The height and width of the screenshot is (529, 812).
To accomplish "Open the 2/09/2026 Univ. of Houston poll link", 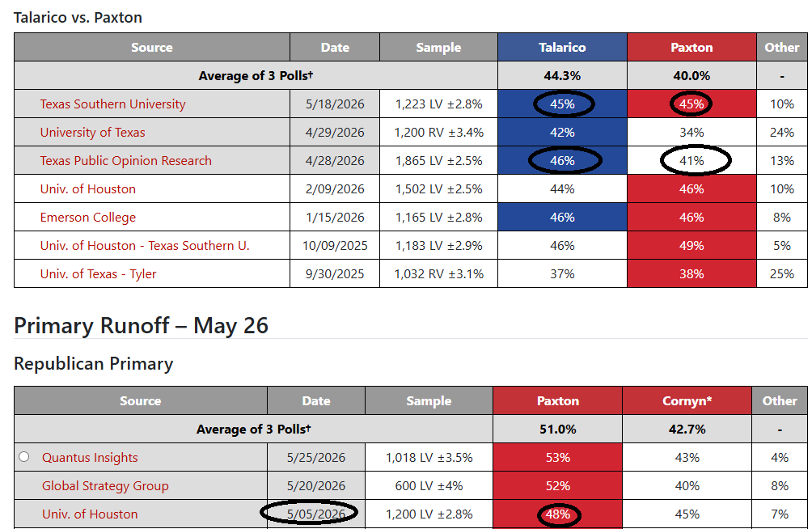I will click(87, 189).
